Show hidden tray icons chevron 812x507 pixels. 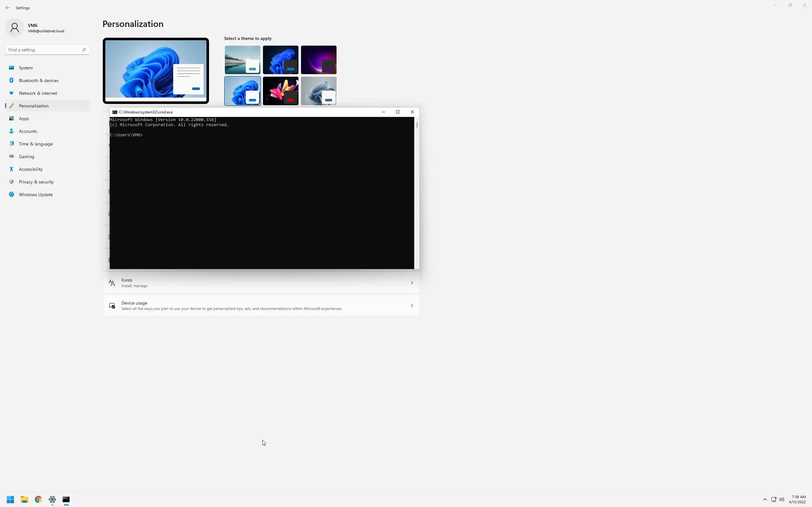pyautogui.click(x=765, y=500)
